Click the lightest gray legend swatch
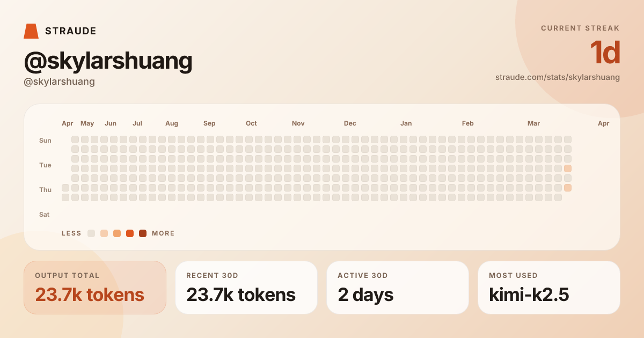This screenshot has height=338, width=644. pyautogui.click(x=91, y=233)
